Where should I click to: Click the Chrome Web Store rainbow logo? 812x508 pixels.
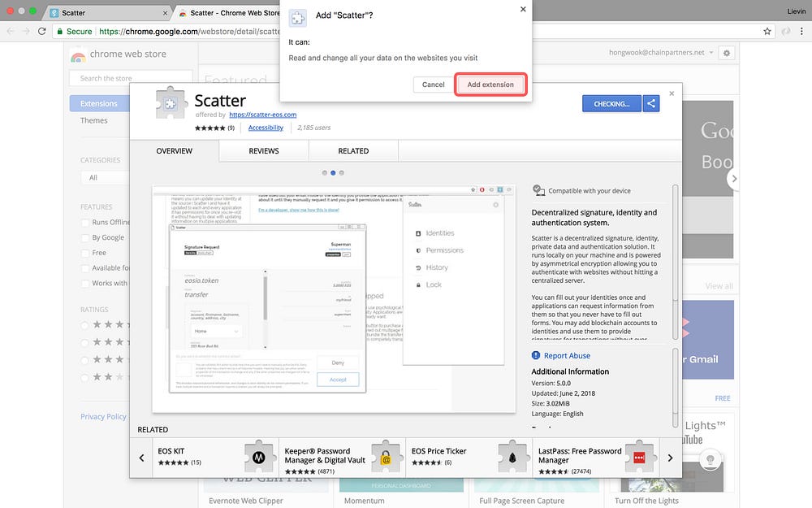pos(78,56)
